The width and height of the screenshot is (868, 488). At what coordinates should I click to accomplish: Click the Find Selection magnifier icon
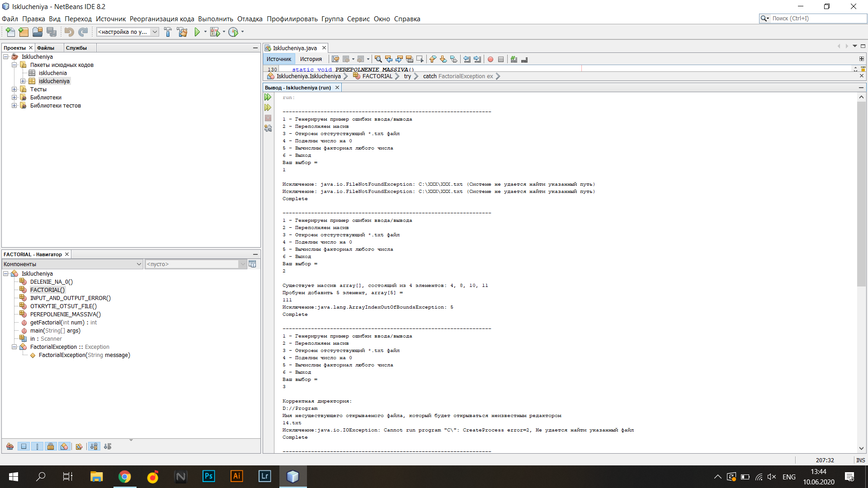click(378, 59)
